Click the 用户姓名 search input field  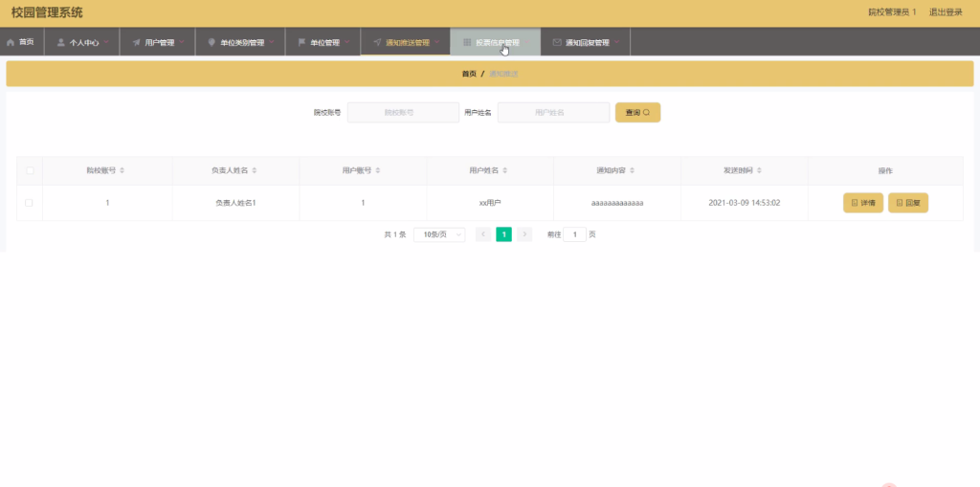click(553, 113)
